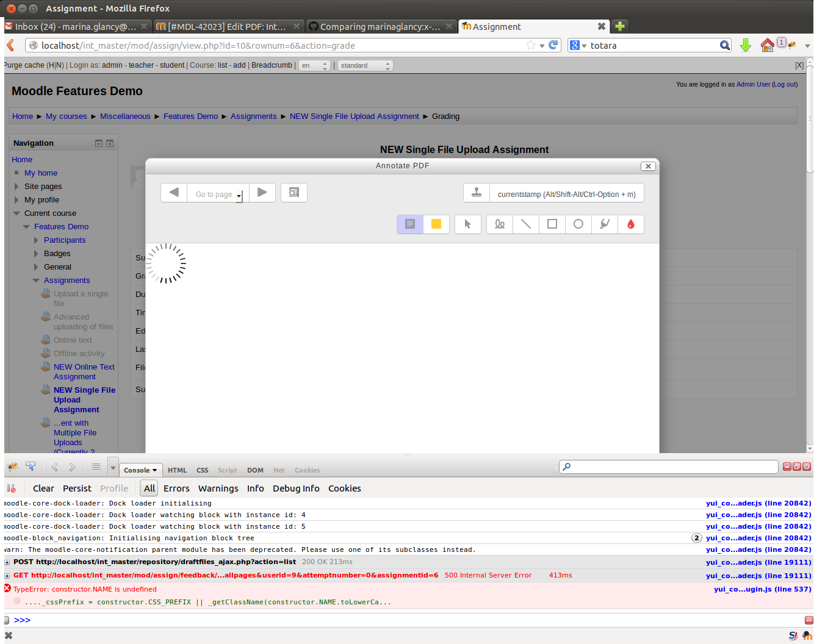814x644 pixels.
Task: Clear the Firebug console
Action: pyautogui.click(x=43, y=488)
